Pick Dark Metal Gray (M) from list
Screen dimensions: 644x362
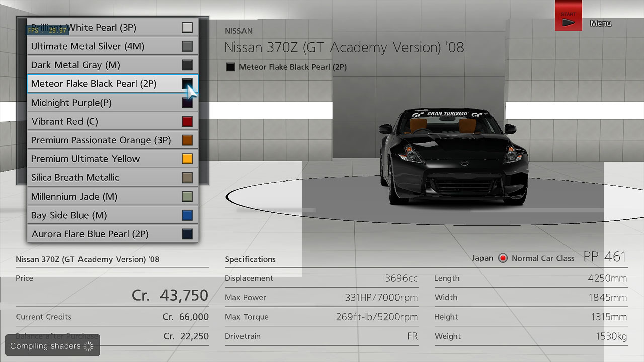pyautogui.click(x=113, y=65)
